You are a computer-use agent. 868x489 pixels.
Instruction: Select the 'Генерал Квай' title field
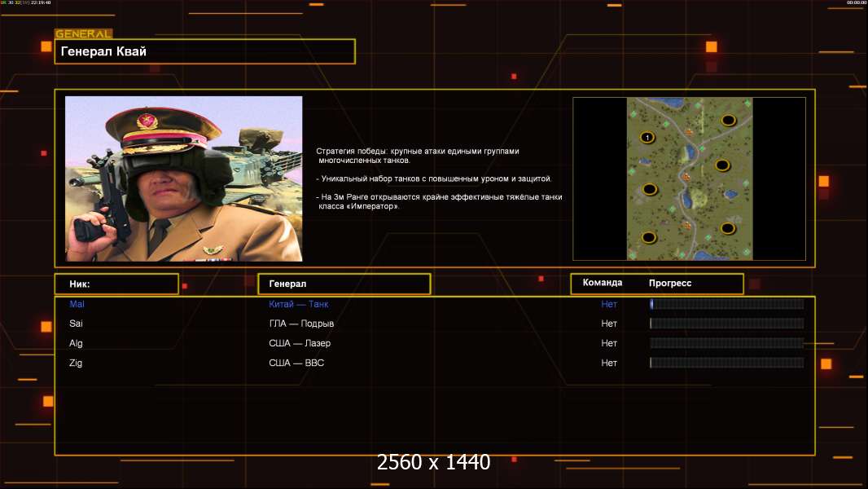click(x=204, y=51)
